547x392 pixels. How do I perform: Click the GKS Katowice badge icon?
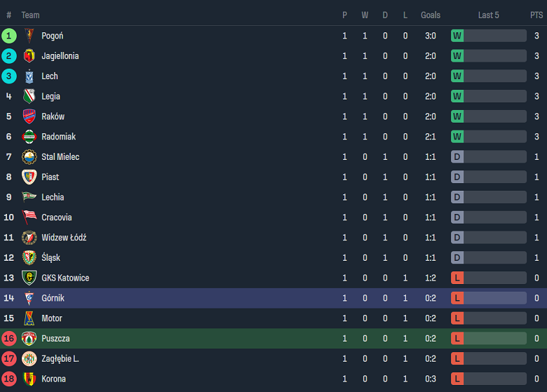(29, 278)
